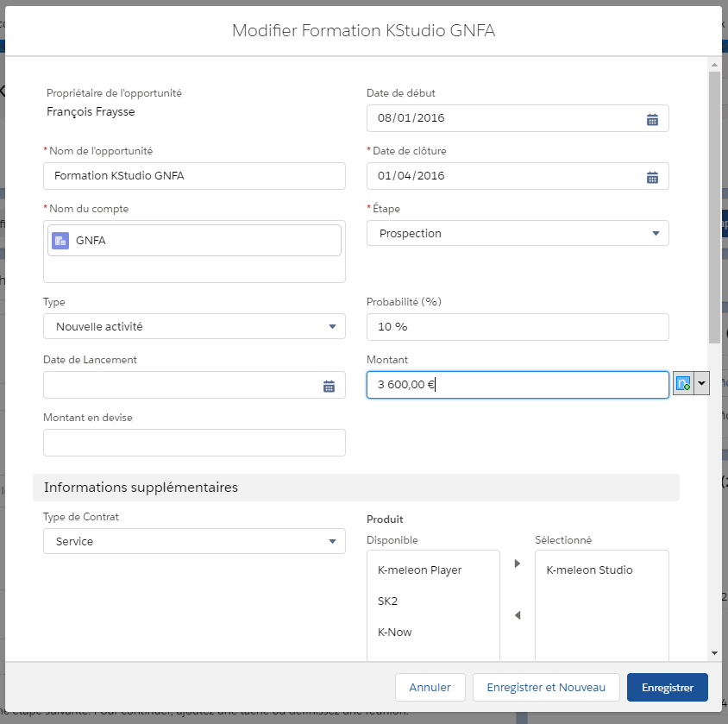This screenshot has height=724, width=728.
Task: Click the Nom de l'opportunité field
Action: (194, 176)
